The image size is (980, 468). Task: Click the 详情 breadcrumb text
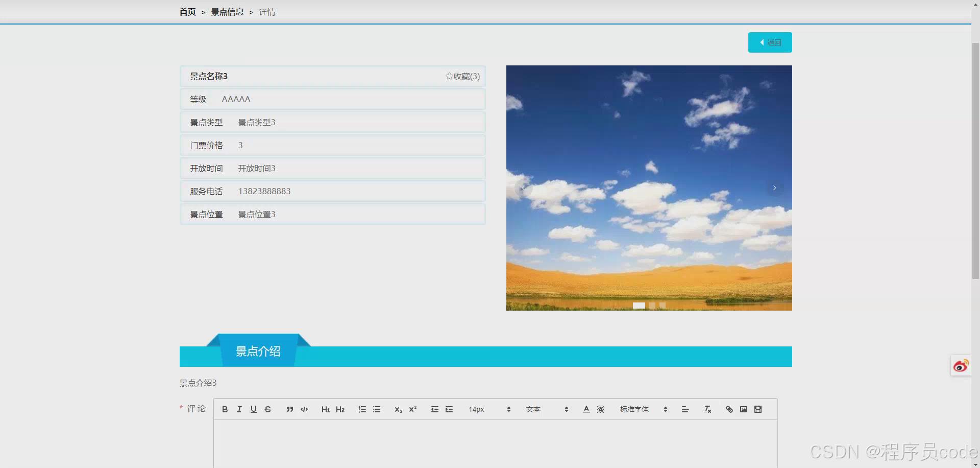[x=267, y=12]
